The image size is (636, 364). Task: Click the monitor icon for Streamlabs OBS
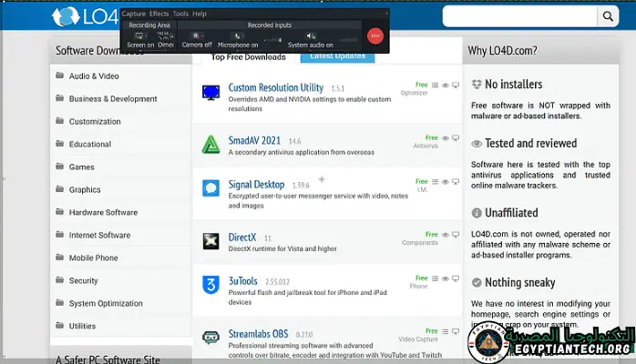coord(456,331)
